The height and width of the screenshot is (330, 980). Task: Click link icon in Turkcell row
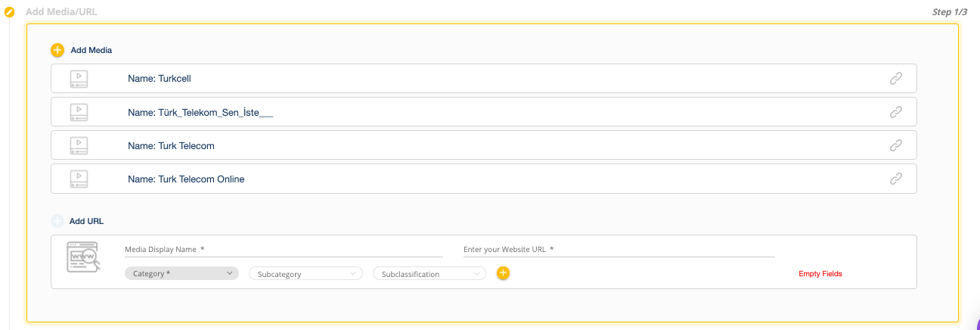point(896,78)
